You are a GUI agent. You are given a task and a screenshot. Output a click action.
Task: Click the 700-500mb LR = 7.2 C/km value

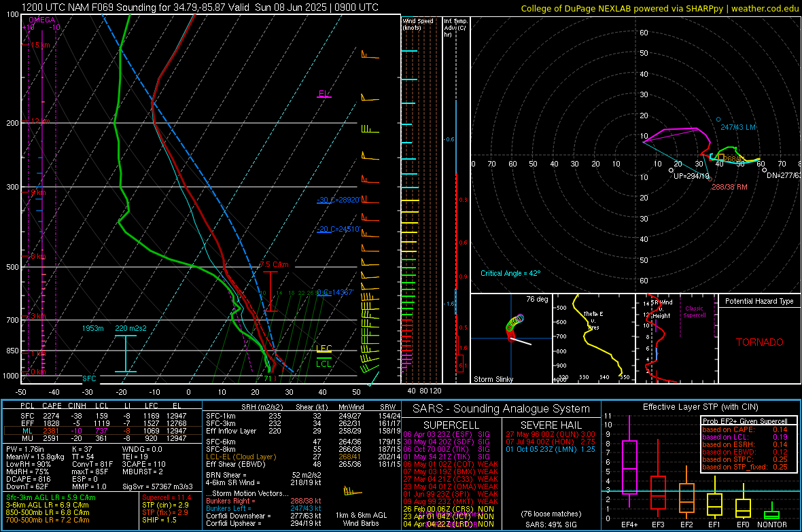[x=48, y=520]
